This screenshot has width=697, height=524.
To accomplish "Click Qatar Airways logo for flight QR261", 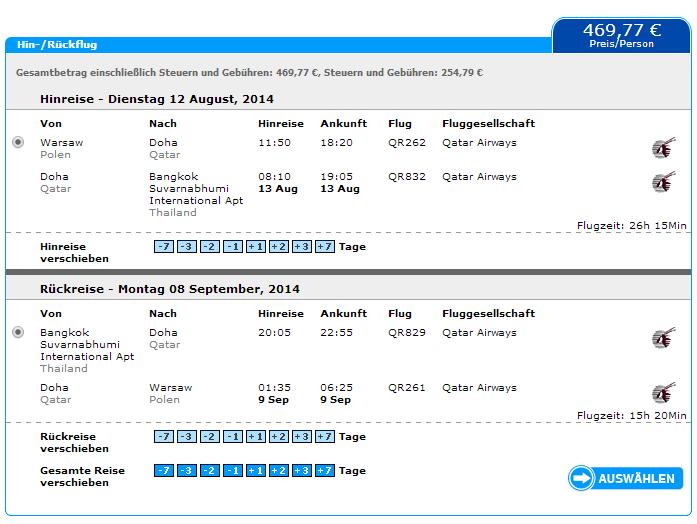I will point(664,393).
